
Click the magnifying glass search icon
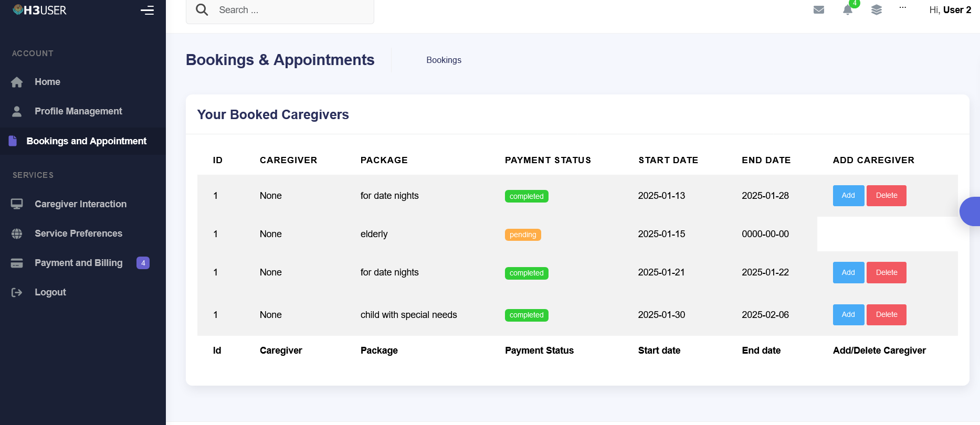[202, 10]
